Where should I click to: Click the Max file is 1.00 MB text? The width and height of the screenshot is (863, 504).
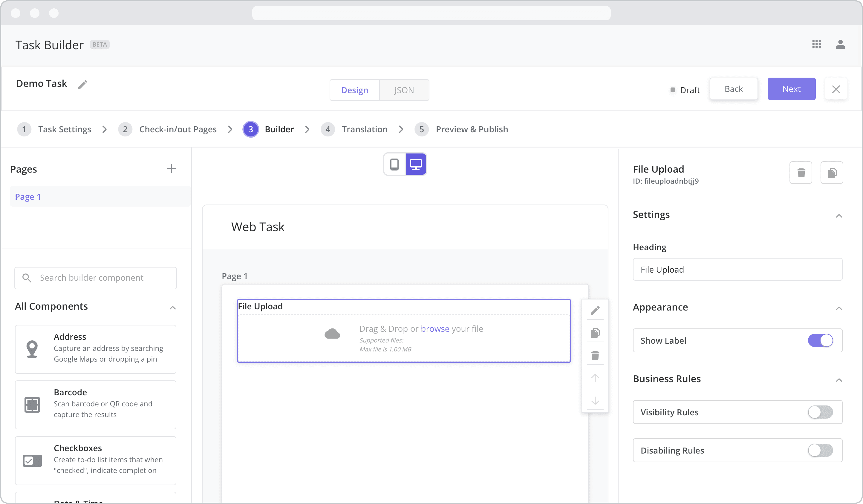pos(385,349)
